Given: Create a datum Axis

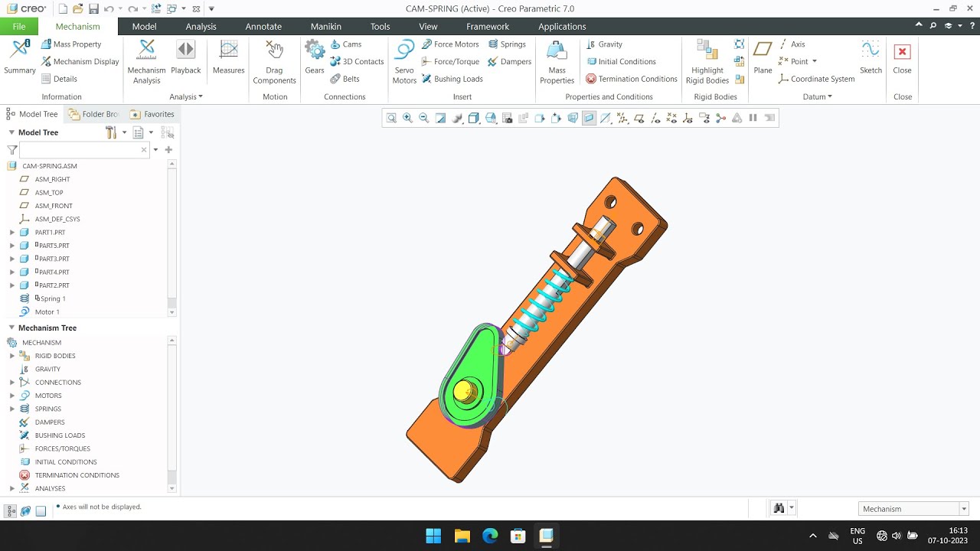Looking at the screenshot, I should pyautogui.click(x=792, y=44).
